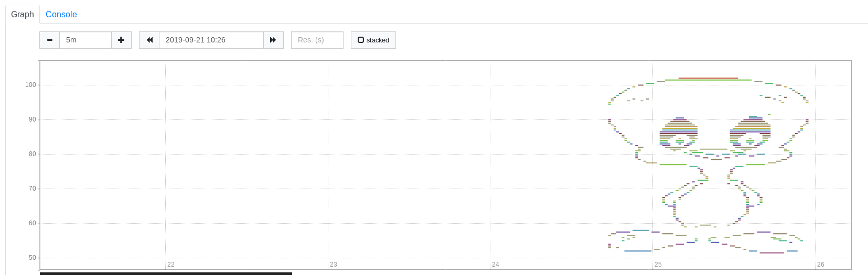Click the 100 label on the y-axis
Viewport: 868px width, 275px height.
click(x=30, y=85)
